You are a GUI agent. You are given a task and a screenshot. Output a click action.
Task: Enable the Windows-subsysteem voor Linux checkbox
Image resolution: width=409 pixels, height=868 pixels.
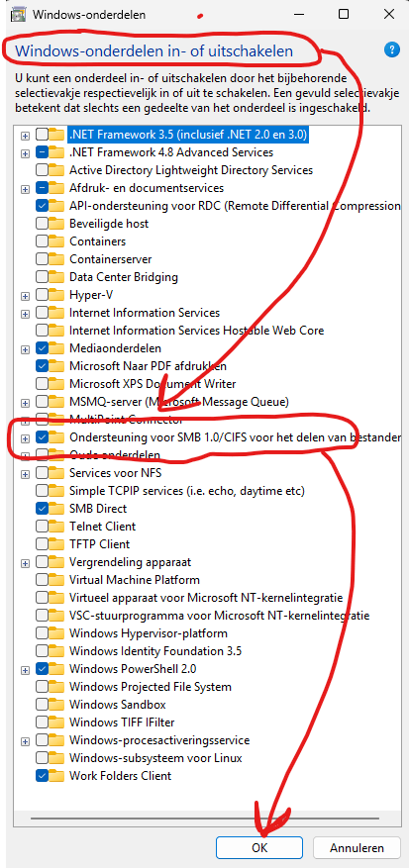coord(42,758)
